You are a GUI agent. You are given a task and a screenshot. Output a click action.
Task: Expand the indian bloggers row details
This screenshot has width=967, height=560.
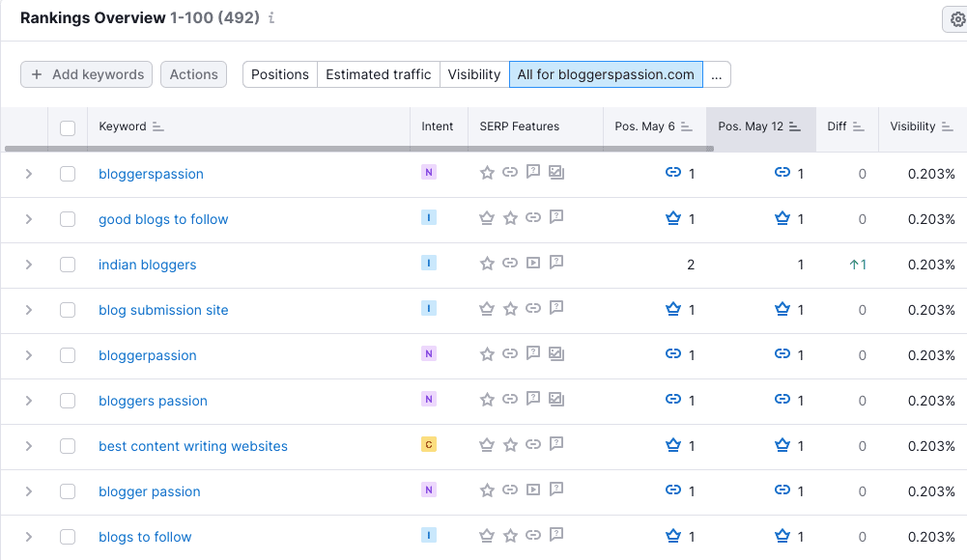pos(29,265)
